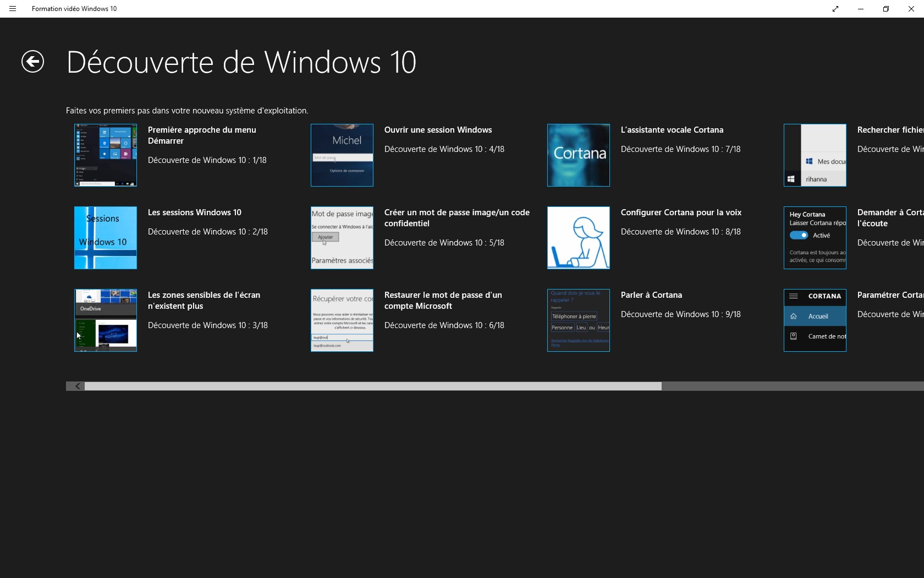The height and width of the screenshot is (578, 924).
Task: Close the Formation vidéo Windows 10 app
Action: 911,9
